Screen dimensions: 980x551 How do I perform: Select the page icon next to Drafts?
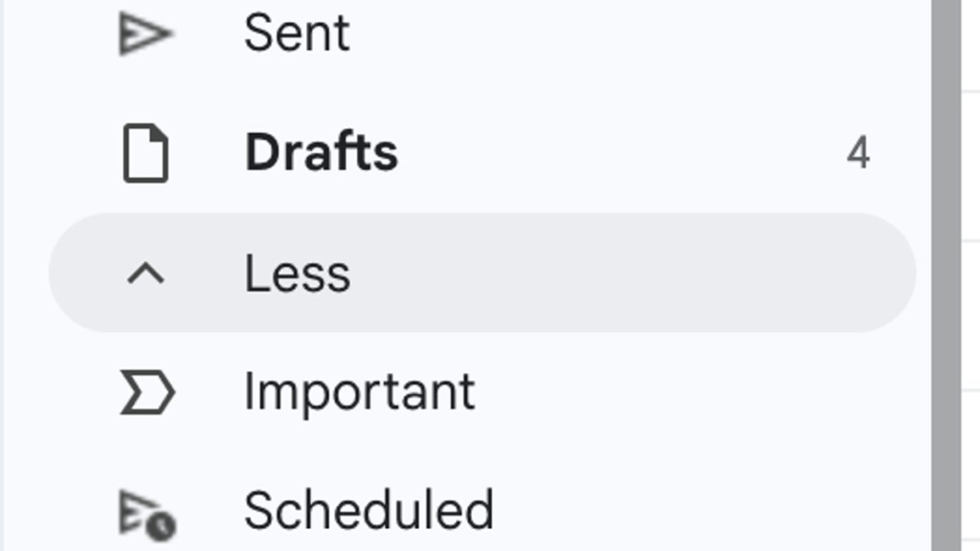(x=144, y=150)
